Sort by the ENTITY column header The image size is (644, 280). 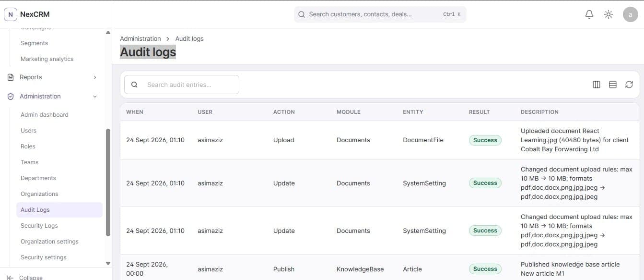pos(413,112)
